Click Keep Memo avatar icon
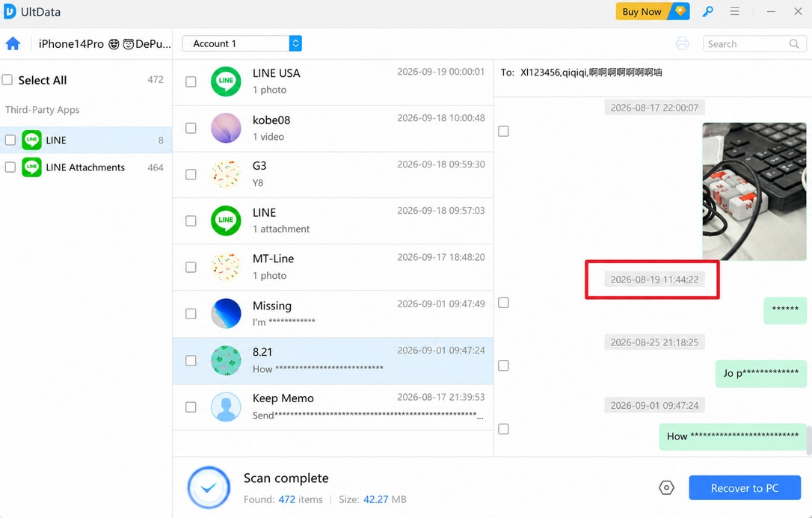The image size is (812, 518). [x=226, y=407]
